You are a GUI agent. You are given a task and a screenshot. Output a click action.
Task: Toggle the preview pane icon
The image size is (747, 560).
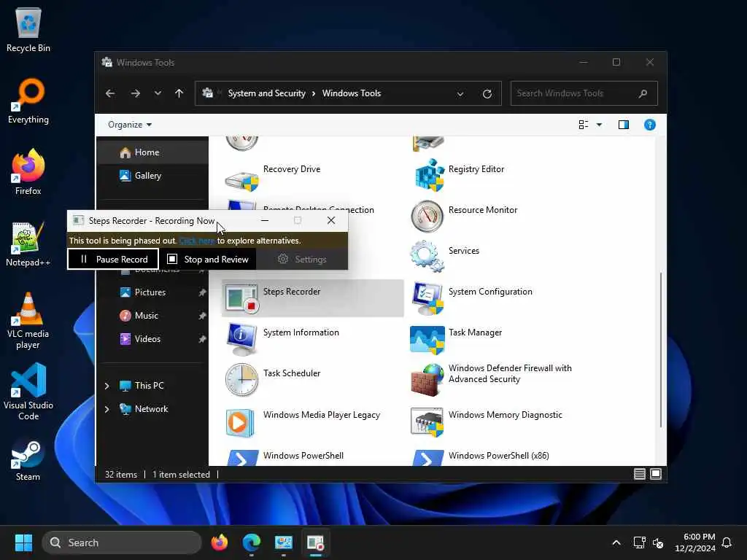click(x=624, y=125)
